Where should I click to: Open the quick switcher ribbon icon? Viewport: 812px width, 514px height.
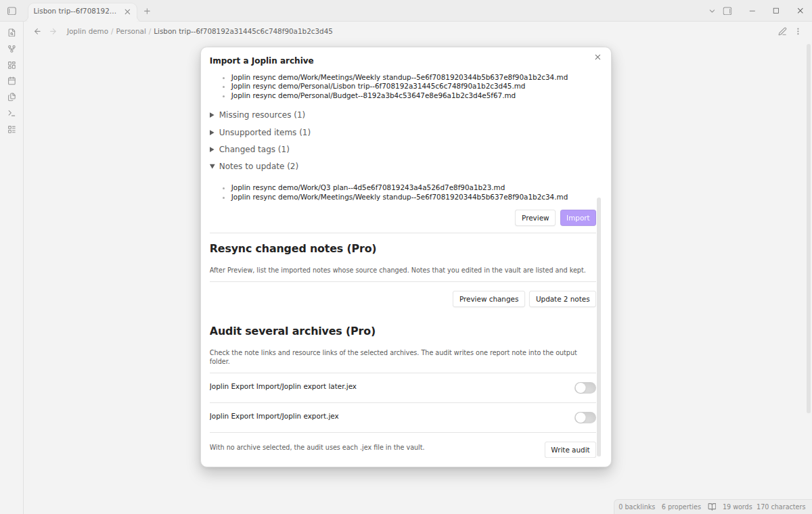click(x=12, y=32)
